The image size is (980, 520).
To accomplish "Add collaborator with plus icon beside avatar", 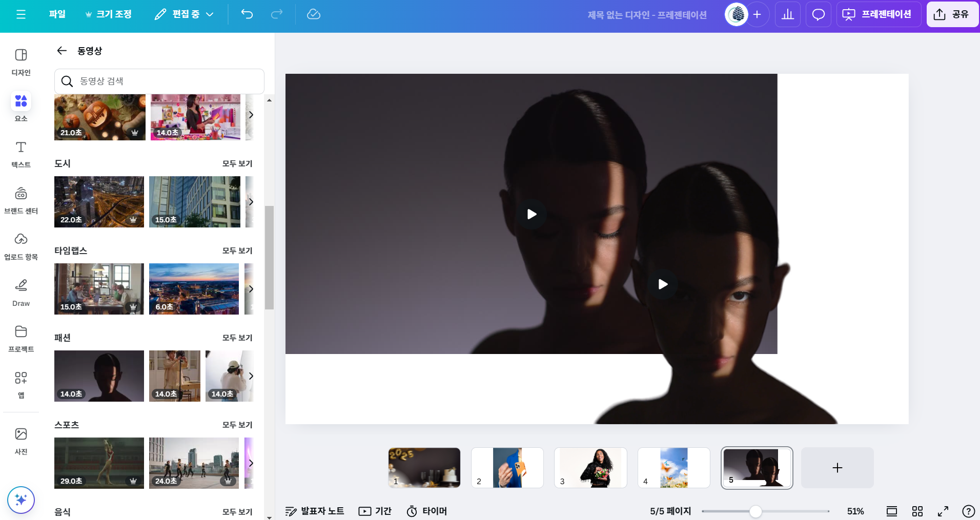I will click(x=757, y=14).
